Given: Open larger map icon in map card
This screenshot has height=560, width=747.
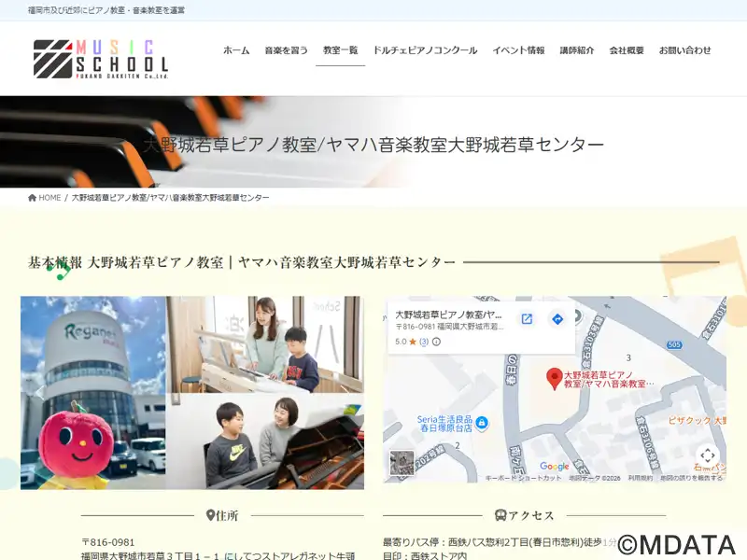Looking at the screenshot, I should click(x=527, y=319).
